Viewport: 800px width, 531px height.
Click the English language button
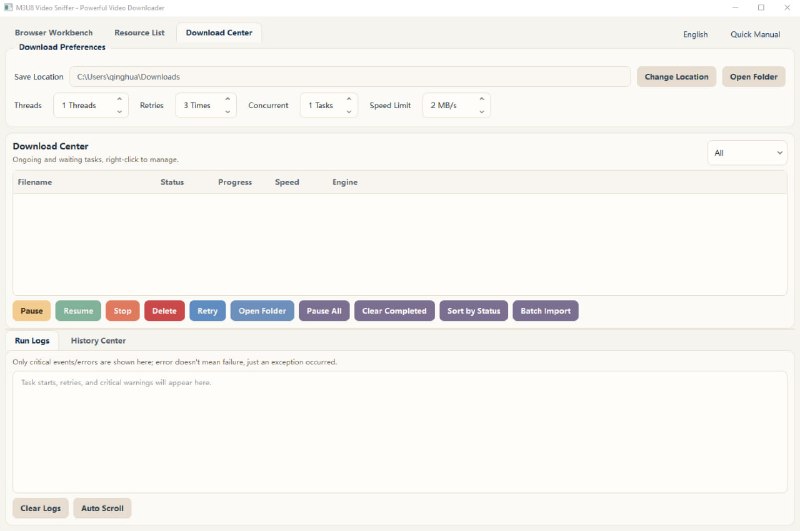point(695,34)
